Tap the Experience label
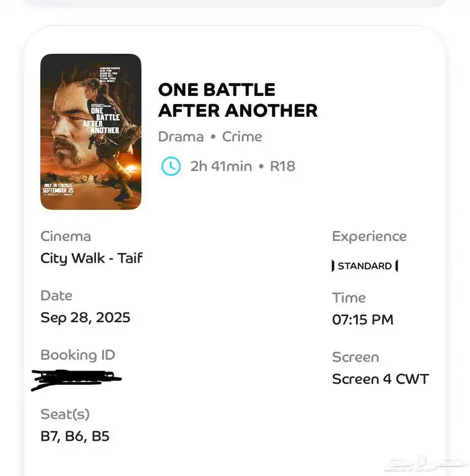Image resolution: width=470 pixels, height=476 pixels. coord(369,236)
